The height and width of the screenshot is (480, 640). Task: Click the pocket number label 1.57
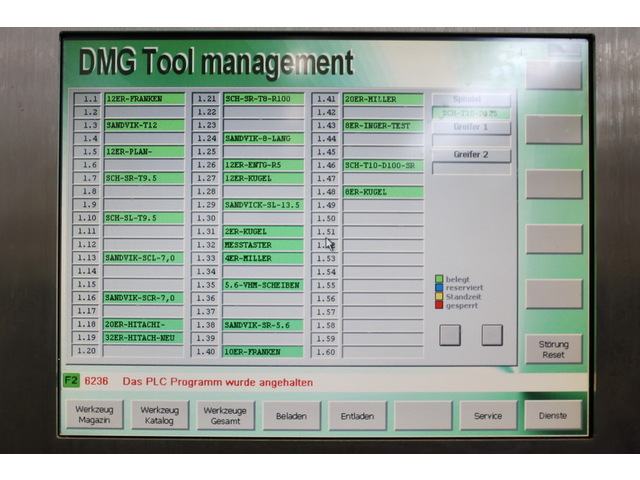[x=326, y=312]
